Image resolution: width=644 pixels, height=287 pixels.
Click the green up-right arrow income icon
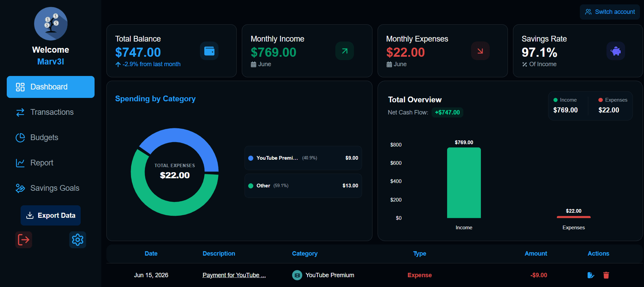(345, 51)
